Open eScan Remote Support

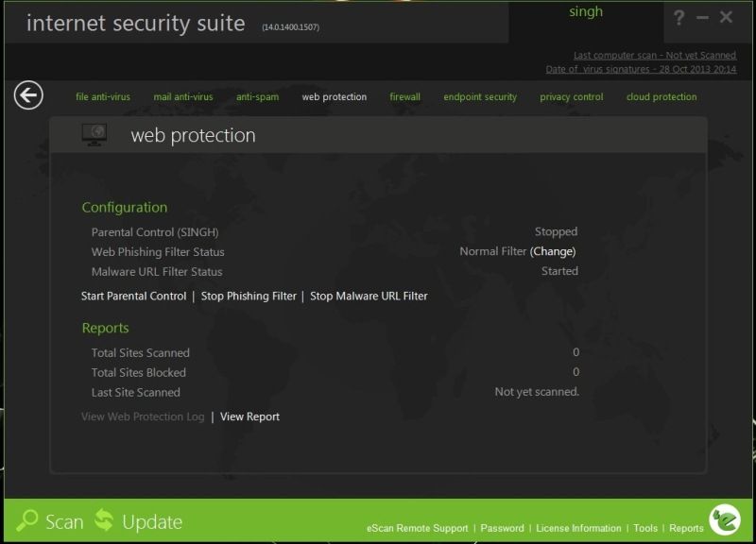click(418, 528)
